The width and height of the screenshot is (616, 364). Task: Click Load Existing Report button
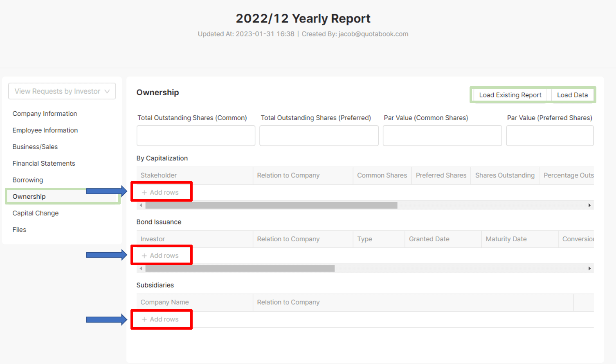510,95
